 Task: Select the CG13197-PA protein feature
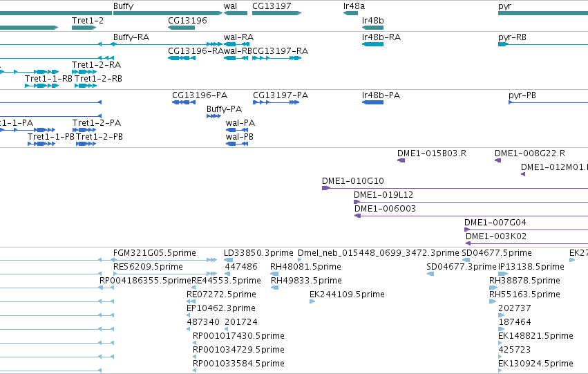[276, 102]
